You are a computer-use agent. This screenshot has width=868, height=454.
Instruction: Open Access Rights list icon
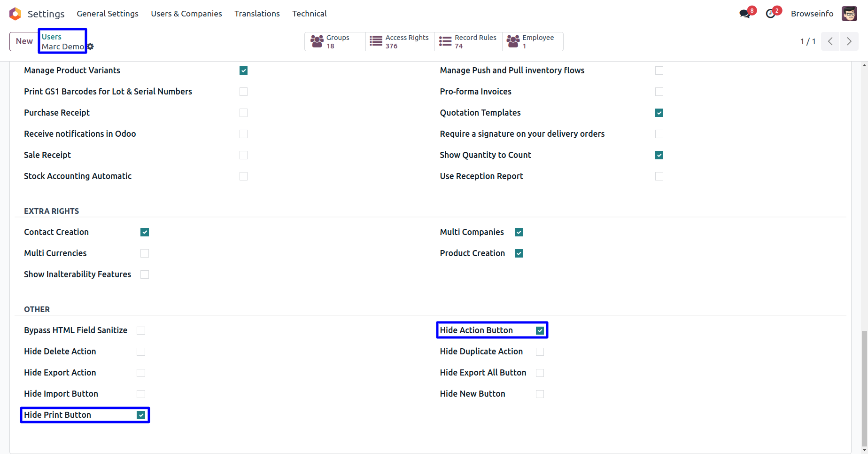(x=376, y=41)
